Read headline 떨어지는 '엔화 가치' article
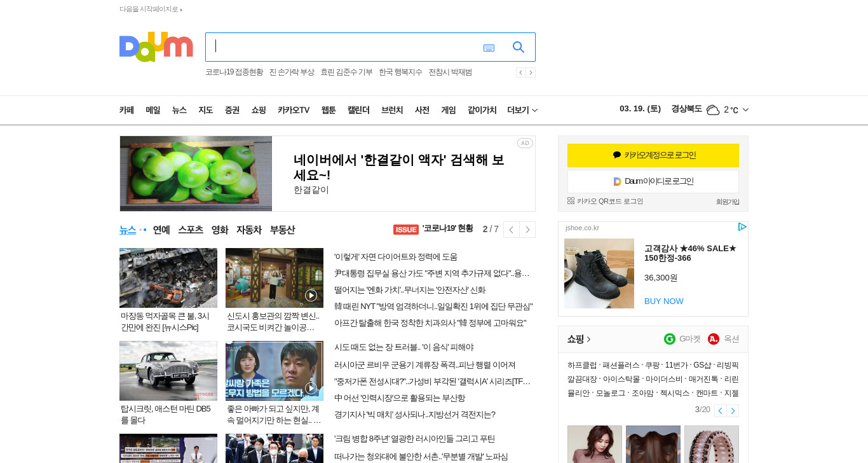 [410, 290]
